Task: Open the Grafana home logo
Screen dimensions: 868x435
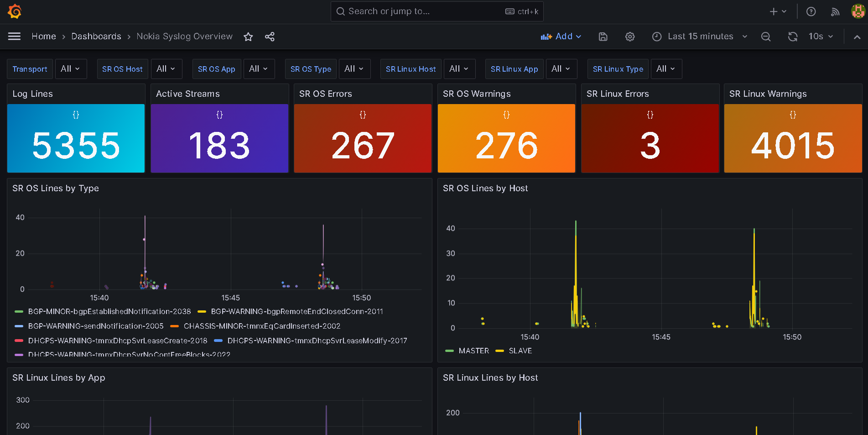Action: tap(15, 11)
